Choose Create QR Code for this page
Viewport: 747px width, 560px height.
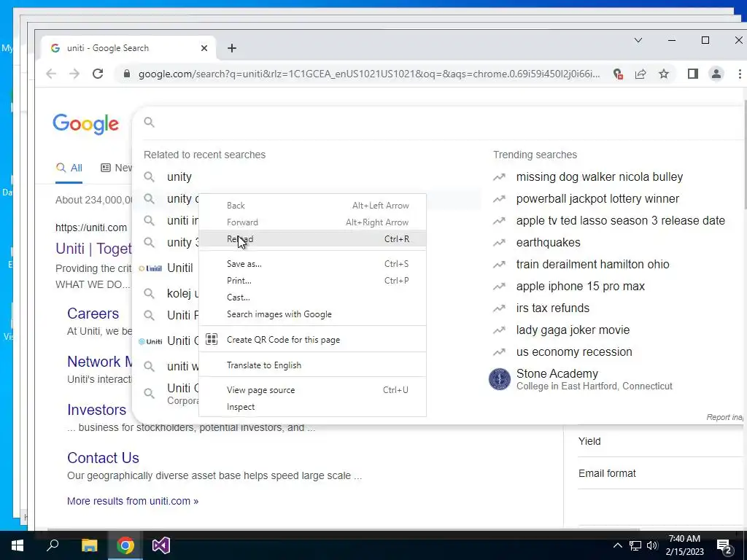[x=312, y=340]
